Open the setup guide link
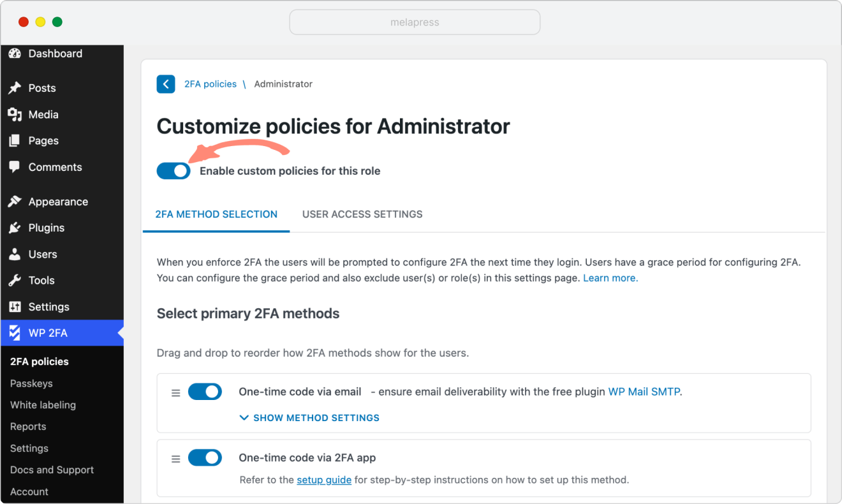842x504 pixels. pyautogui.click(x=324, y=480)
